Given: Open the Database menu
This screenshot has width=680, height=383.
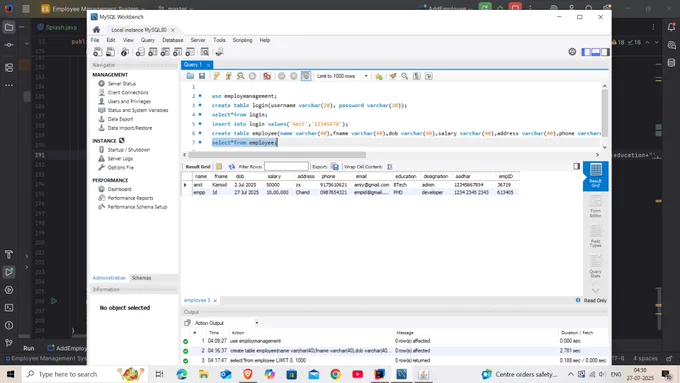Looking at the screenshot, I should pos(172,40).
